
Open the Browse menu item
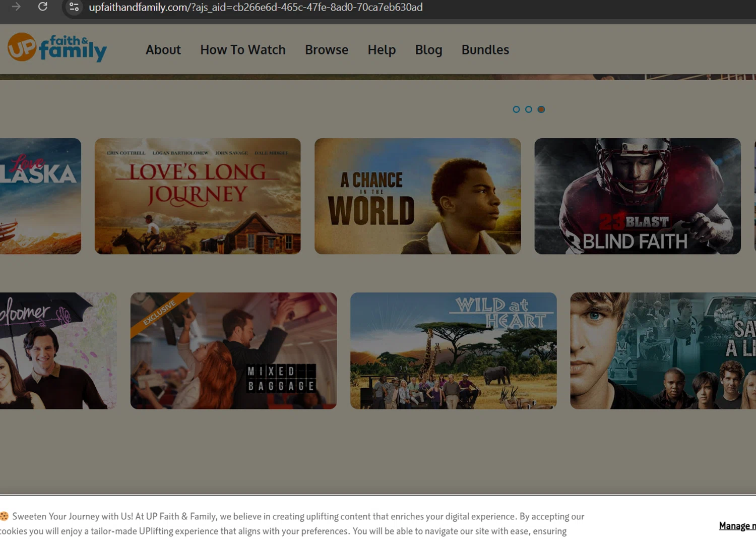pos(327,50)
